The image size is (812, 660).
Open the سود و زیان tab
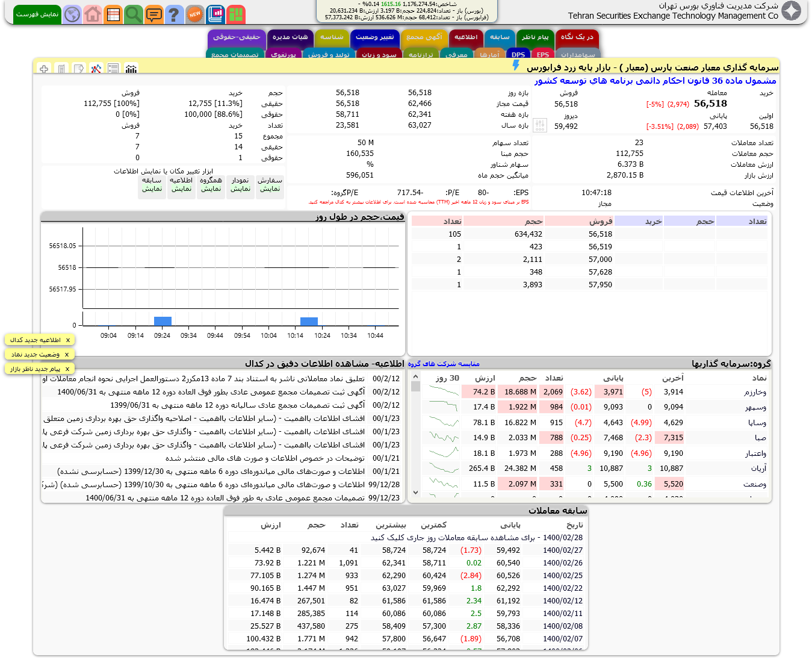(379, 54)
